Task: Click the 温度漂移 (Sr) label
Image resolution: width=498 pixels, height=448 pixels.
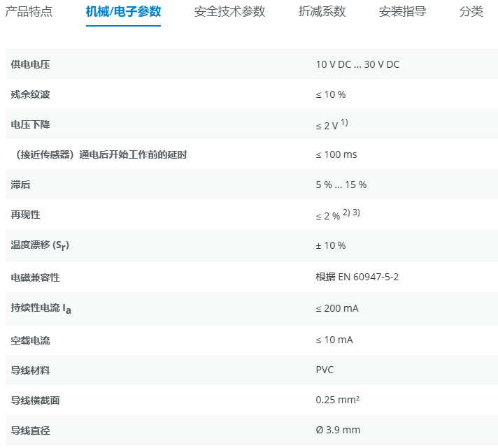Action: point(40,245)
